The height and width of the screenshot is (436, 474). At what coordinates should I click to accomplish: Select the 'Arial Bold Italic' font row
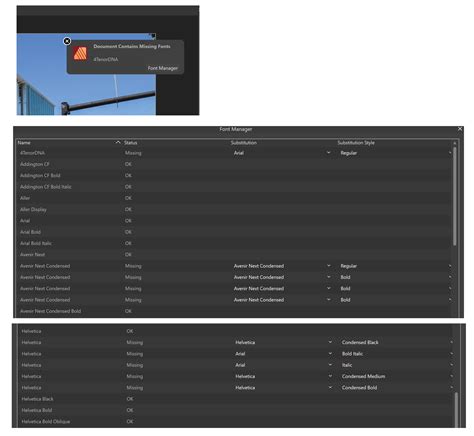coord(234,243)
